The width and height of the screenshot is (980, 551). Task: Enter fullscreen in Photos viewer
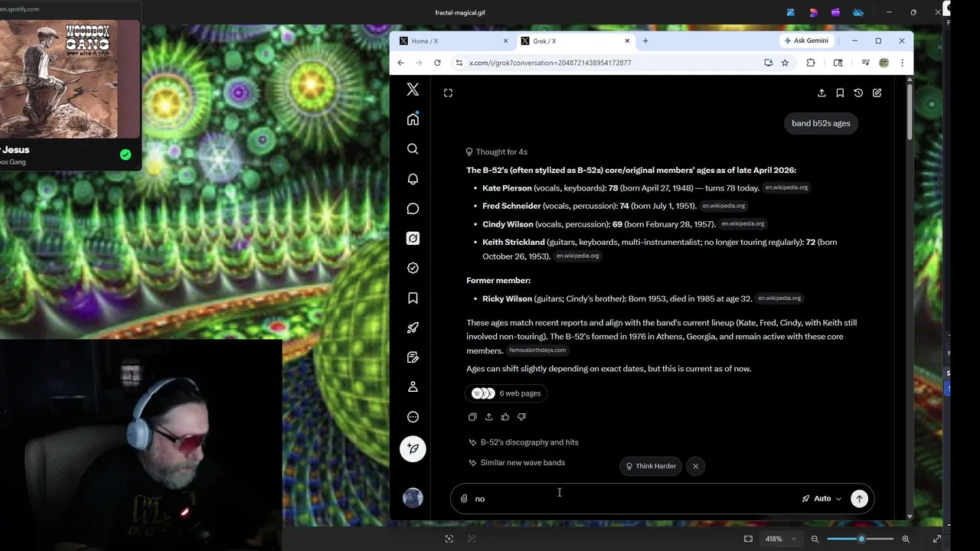point(937,539)
